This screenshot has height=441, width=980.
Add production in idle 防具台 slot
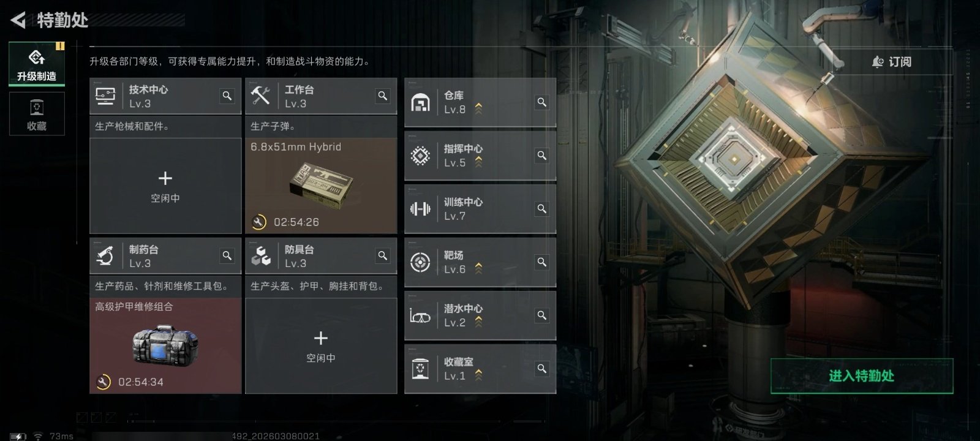321,345
